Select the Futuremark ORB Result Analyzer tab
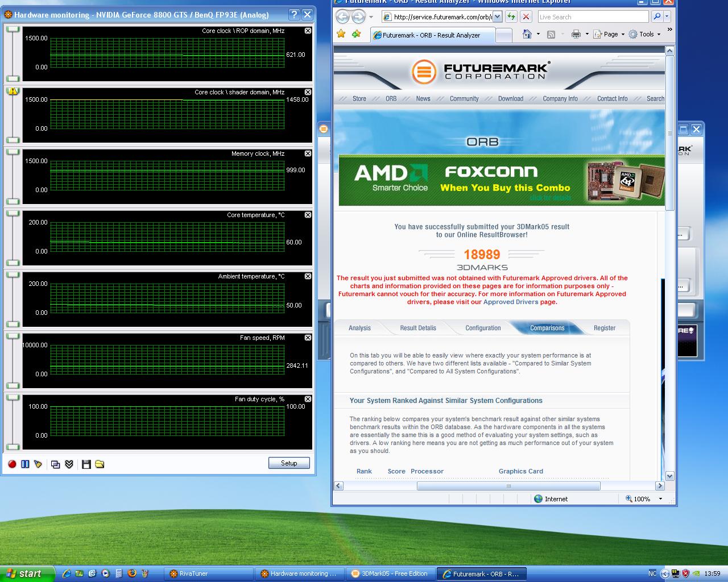This screenshot has height=582, width=728. pos(433,35)
